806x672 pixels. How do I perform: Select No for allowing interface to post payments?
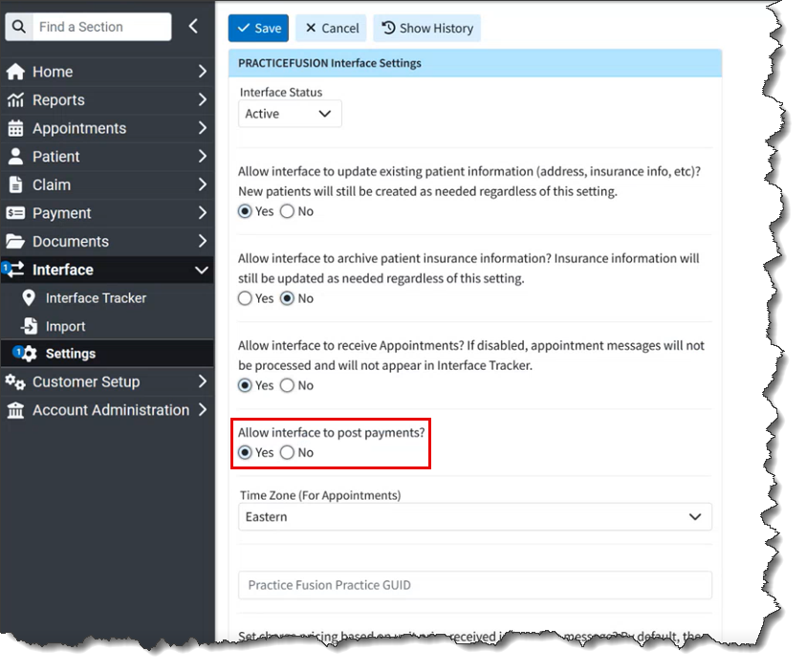click(288, 453)
